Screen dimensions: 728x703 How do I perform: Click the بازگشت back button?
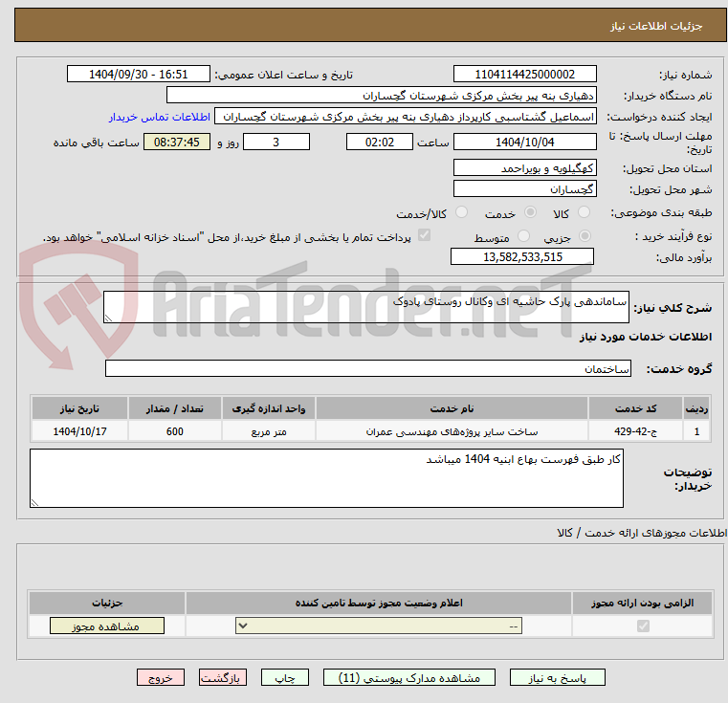222,677
